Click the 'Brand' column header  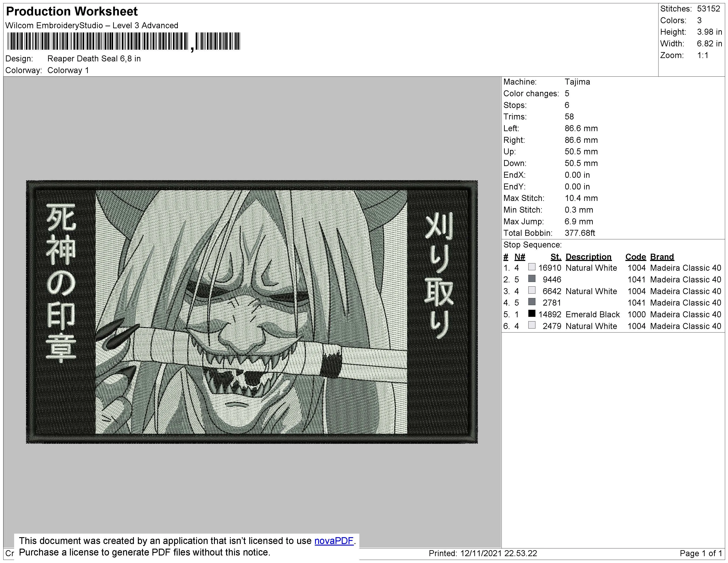point(662,257)
